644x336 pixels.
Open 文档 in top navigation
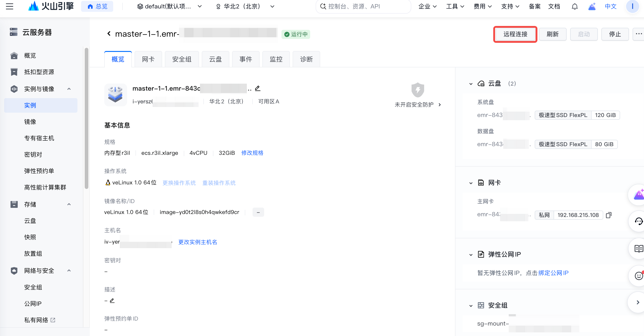pos(554,6)
